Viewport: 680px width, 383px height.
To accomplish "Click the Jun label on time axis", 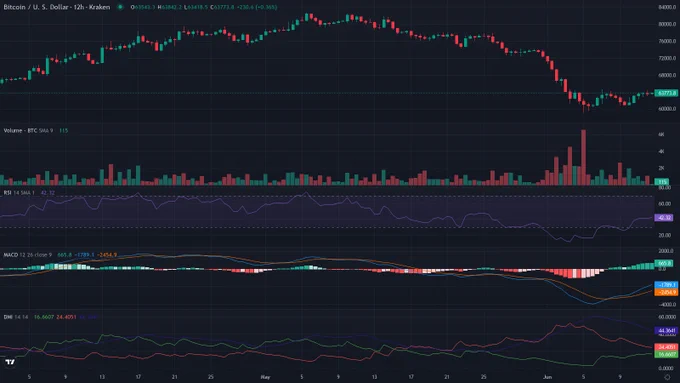I will [547, 377].
